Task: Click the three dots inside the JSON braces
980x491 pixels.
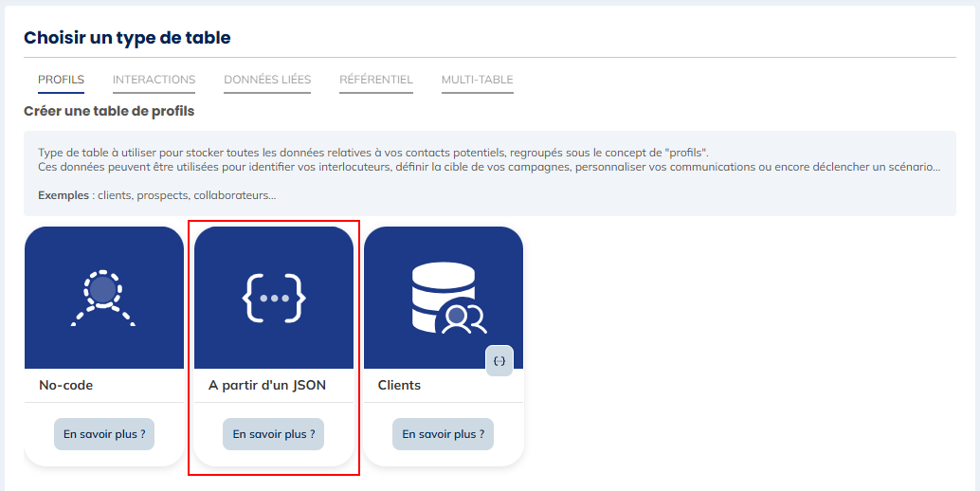Action: click(x=274, y=298)
